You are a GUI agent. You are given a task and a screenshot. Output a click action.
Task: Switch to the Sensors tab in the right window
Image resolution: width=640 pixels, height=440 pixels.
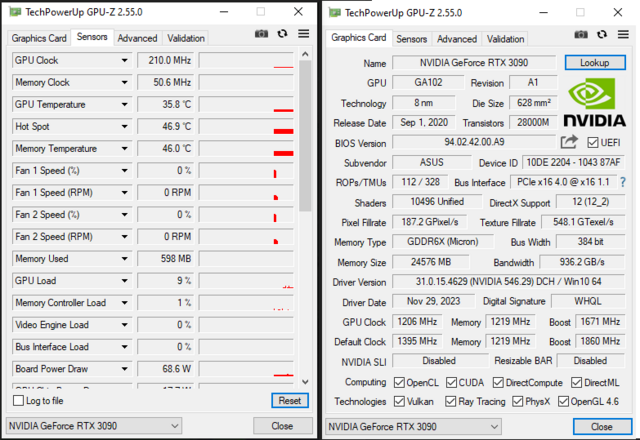point(411,39)
